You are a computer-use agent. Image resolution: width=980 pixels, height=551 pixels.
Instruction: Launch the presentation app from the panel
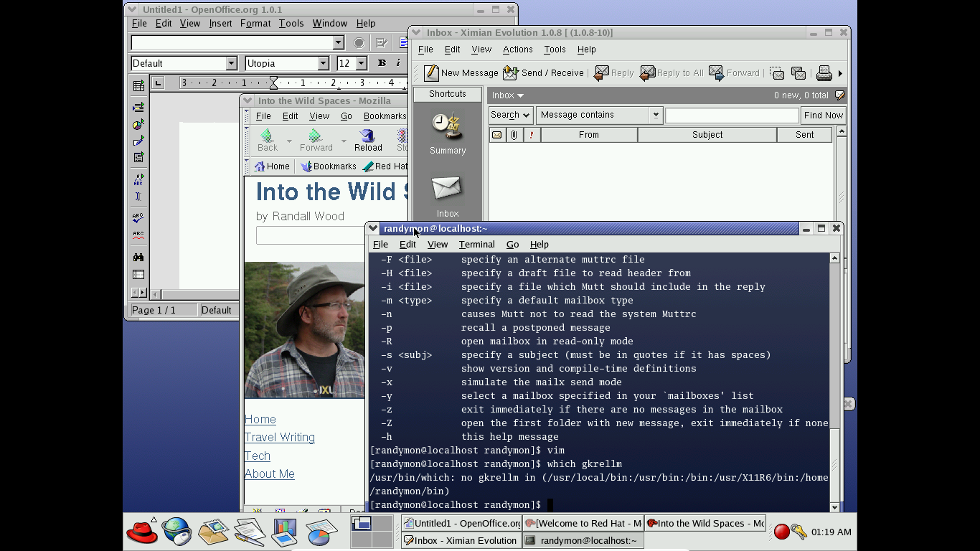click(284, 532)
